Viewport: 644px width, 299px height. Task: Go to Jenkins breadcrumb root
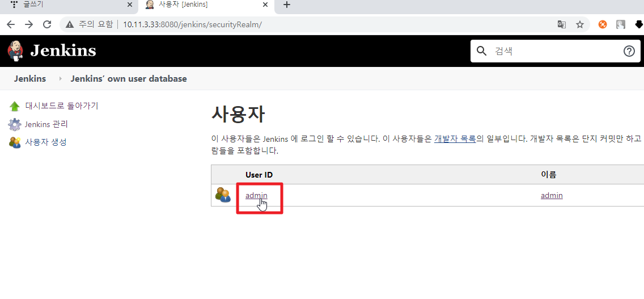30,78
